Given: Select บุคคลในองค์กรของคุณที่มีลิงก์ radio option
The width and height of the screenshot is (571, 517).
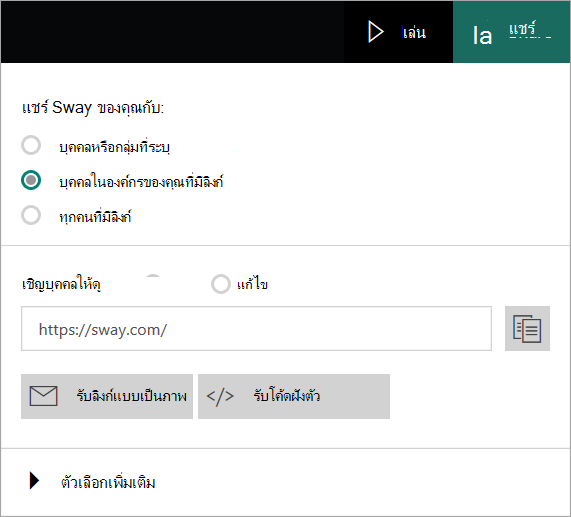Looking at the screenshot, I should click(31, 180).
